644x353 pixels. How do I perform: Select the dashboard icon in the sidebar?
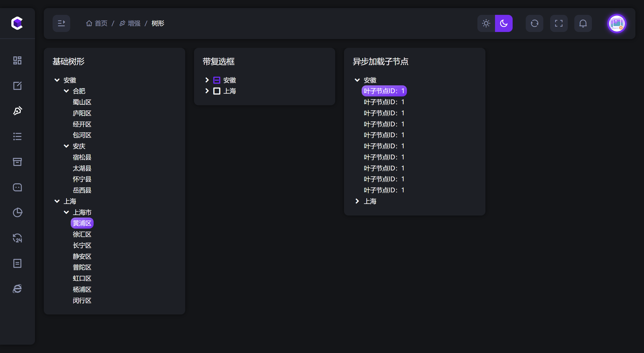pyautogui.click(x=17, y=60)
